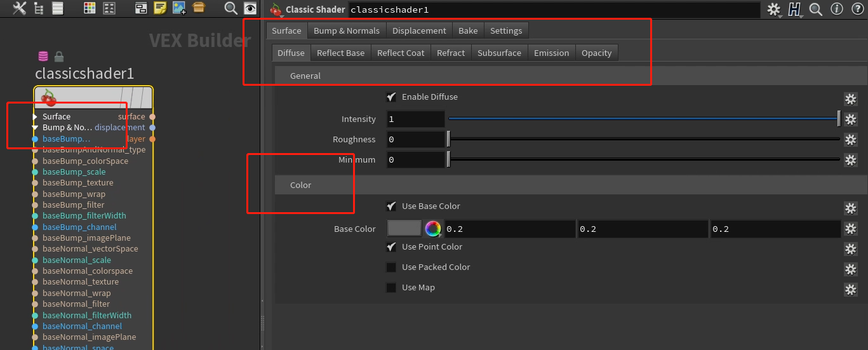Screen dimensions: 868x350
Task: Add a sticky note
Action: tap(160, 8)
